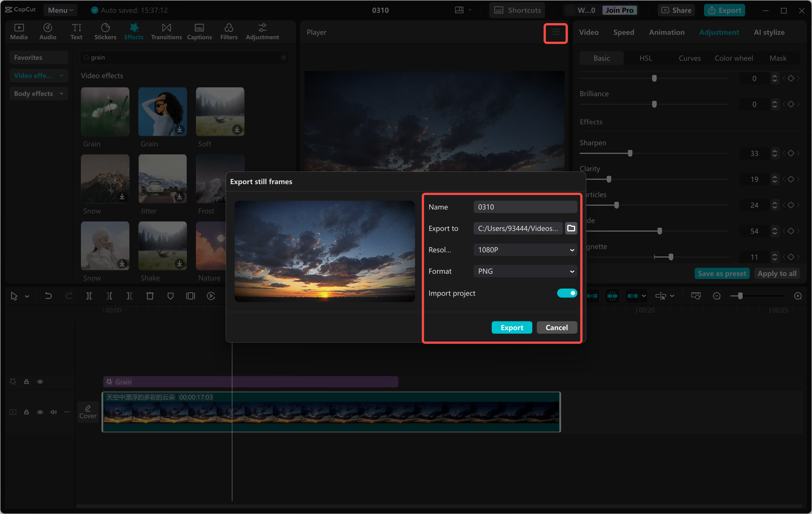Image resolution: width=812 pixels, height=514 pixels.
Task: Switch to the Curves tab
Action: (x=689, y=58)
